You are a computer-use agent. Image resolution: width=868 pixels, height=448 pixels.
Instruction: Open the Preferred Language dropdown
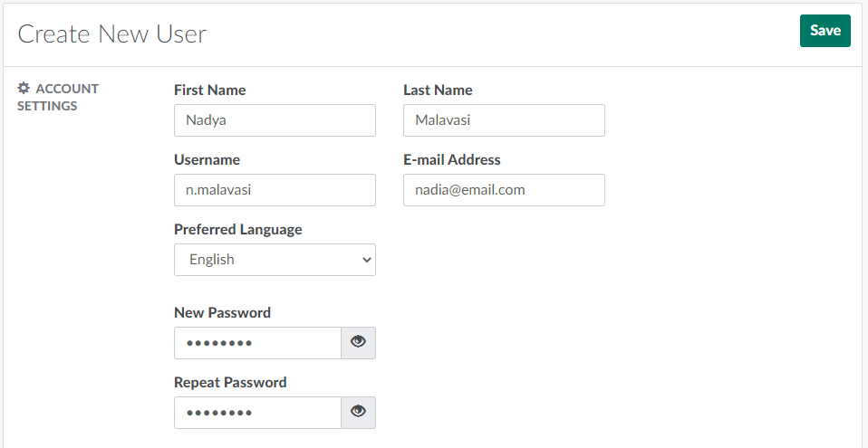click(275, 260)
